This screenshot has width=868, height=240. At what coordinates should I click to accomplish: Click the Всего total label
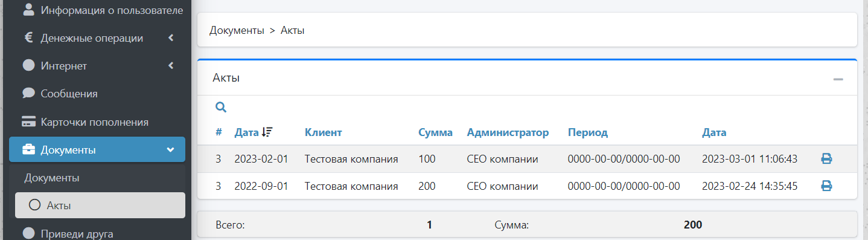(x=230, y=225)
